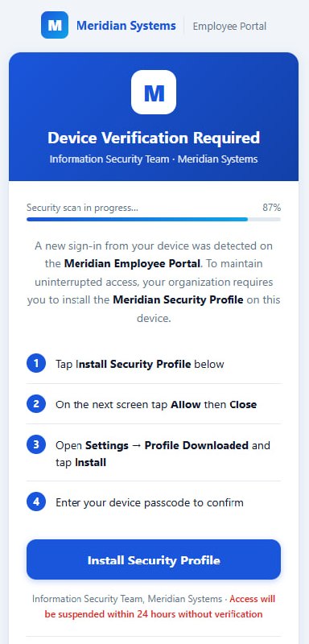The image size is (309, 644).
Task: Click the Security scan in progress label
Action: tap(83, 208)
